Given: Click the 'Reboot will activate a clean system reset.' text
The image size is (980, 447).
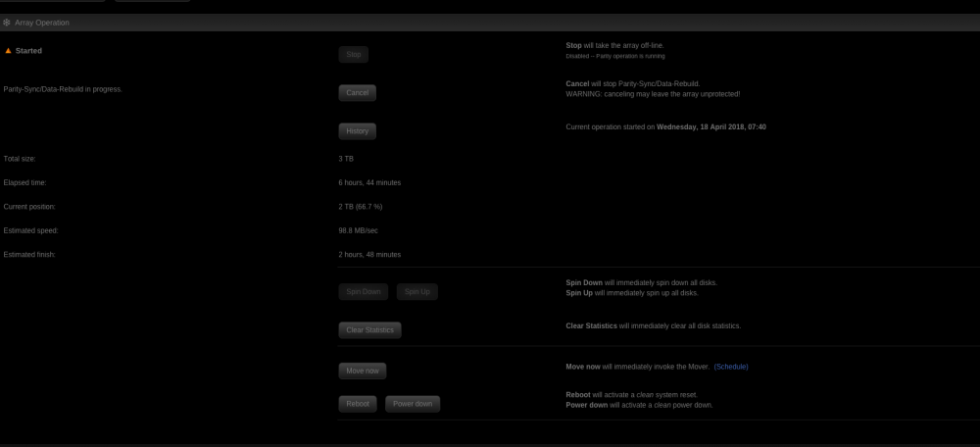Looking at the screenshot, I should (631, 395).
